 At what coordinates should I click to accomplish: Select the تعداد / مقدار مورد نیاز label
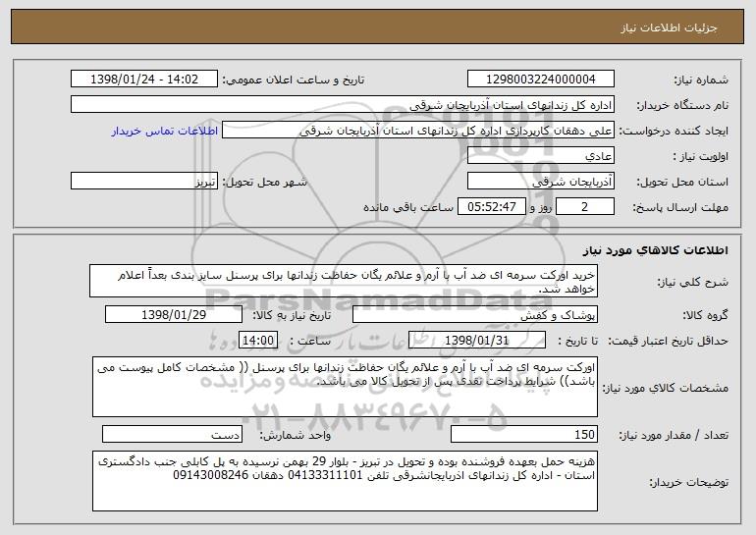tap(674, 435)
